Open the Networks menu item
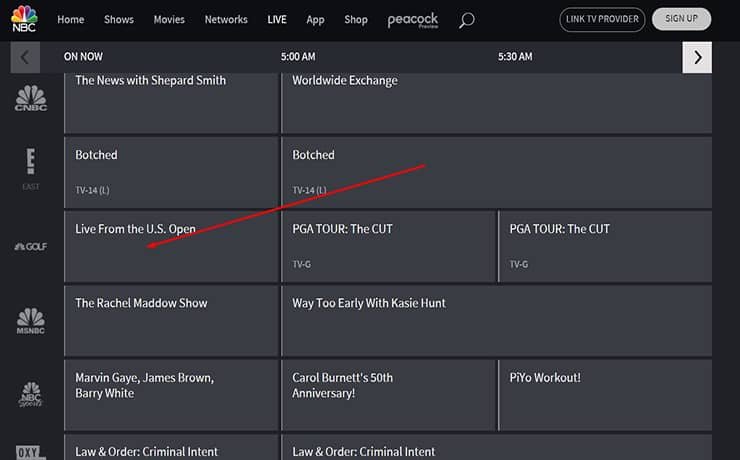 click(226, 19)
